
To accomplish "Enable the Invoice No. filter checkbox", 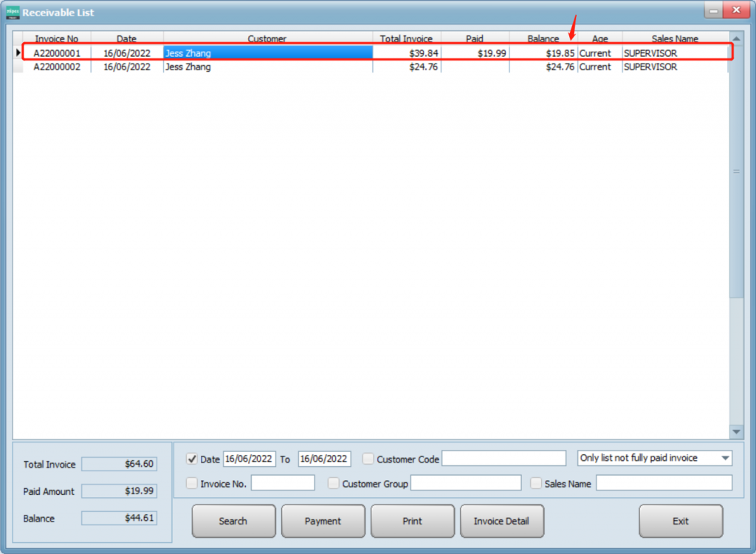I will tap(192, 483).
